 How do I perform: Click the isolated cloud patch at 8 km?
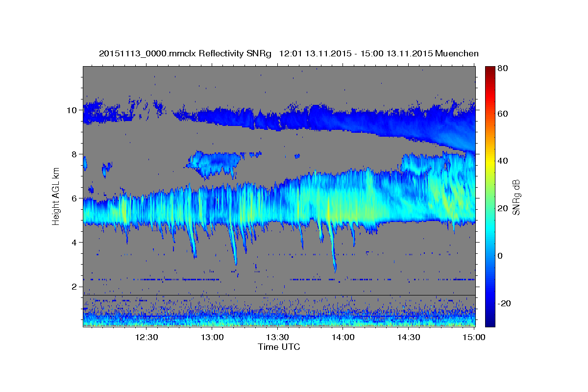216,164
